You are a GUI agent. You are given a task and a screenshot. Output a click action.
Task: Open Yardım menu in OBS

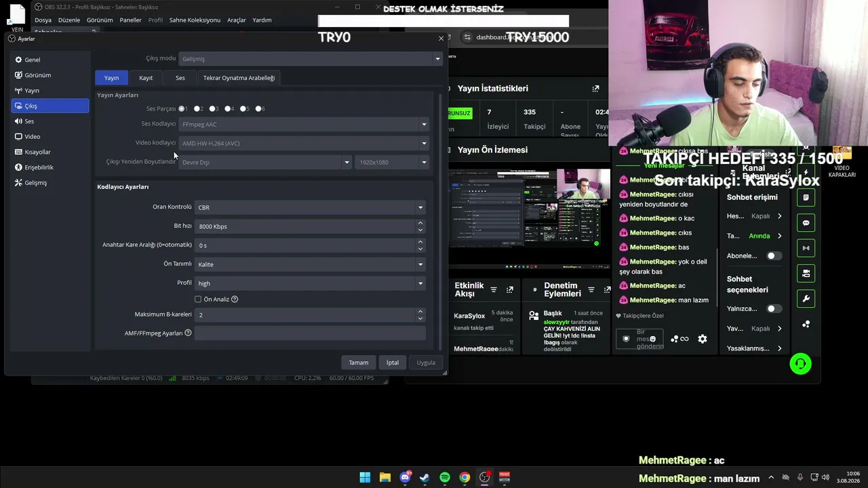(262, 20)
